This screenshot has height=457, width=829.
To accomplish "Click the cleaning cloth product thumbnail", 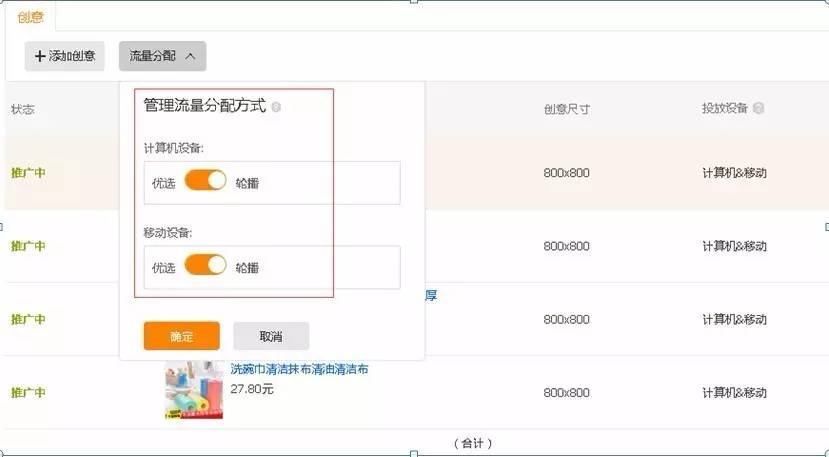I will pyautogui.click(x=194, y=390).
